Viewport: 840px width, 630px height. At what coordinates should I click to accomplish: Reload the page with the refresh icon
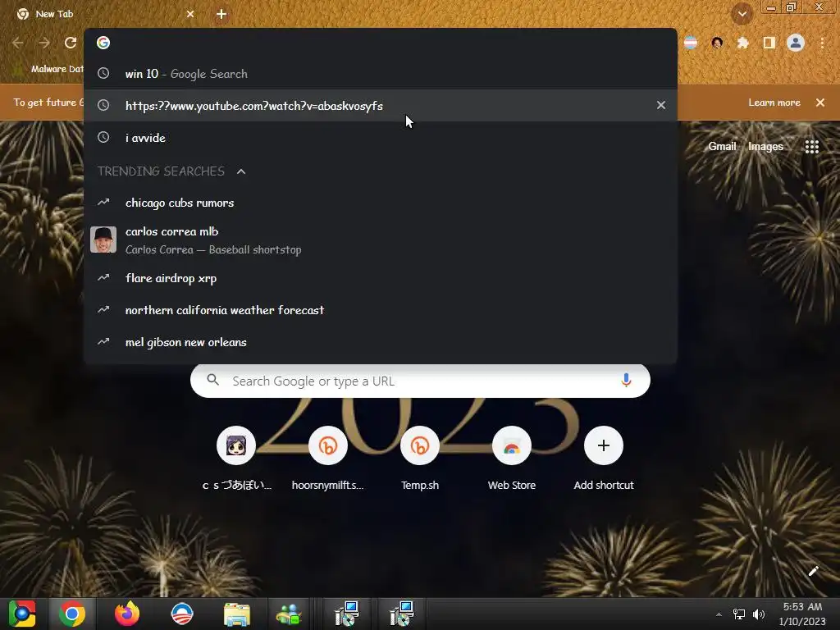[x=71, y=43]
